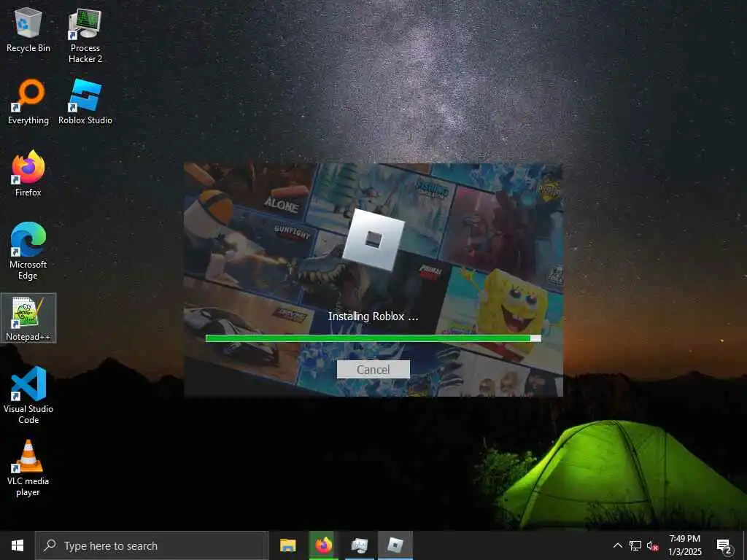Launch Process Hacker 2 shortcut

[x=85, y=36]
